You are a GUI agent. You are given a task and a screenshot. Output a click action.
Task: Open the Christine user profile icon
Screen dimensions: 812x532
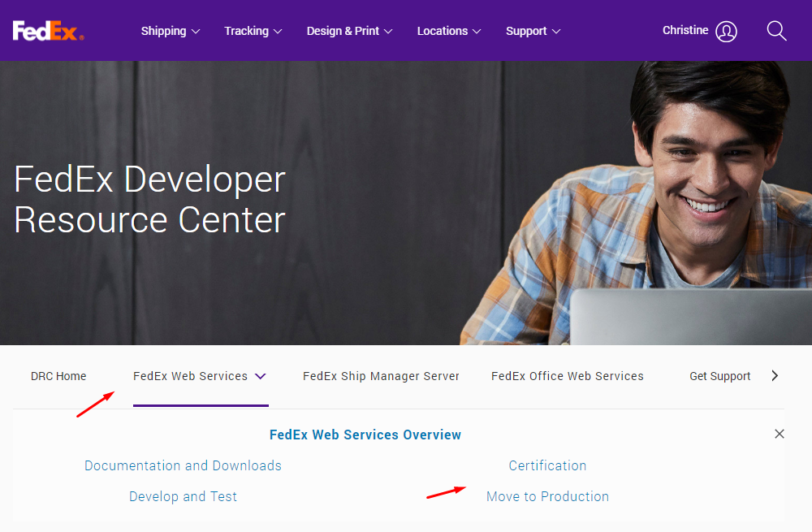click(x=726, y=32)
